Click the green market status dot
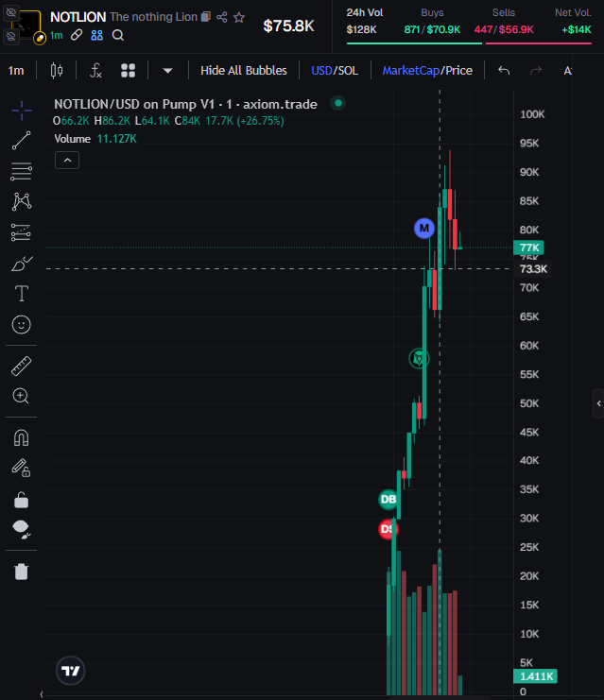The width and height of the screenshot is (604, 700). click(x=338, y=104)
